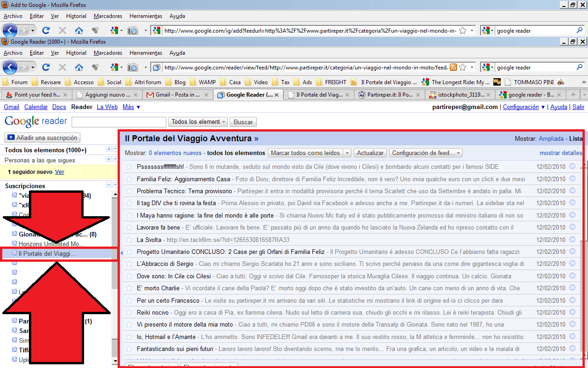
Task: Click the camera screenshot icon in Reader toolbar
Action: [x=133, y=67]
